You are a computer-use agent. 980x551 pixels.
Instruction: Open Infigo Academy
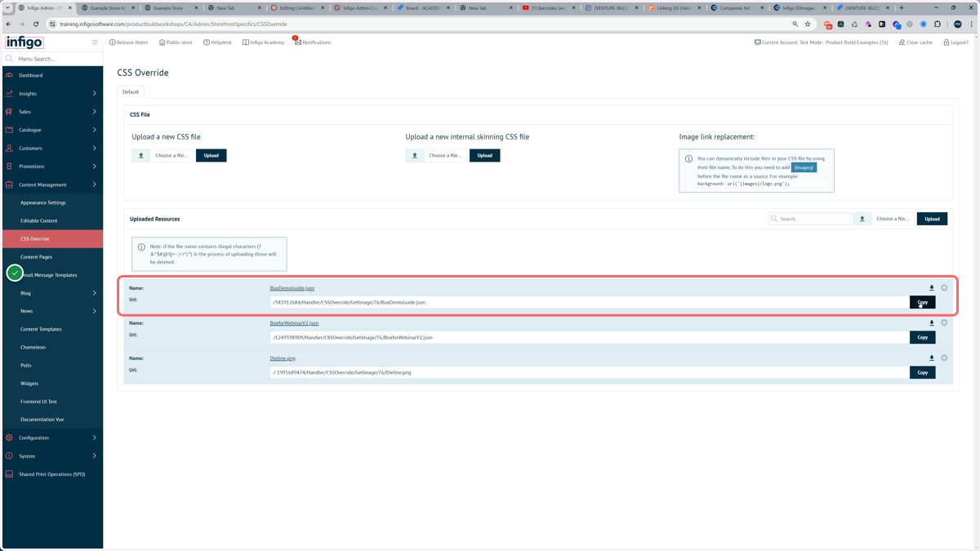click(263, 42)
